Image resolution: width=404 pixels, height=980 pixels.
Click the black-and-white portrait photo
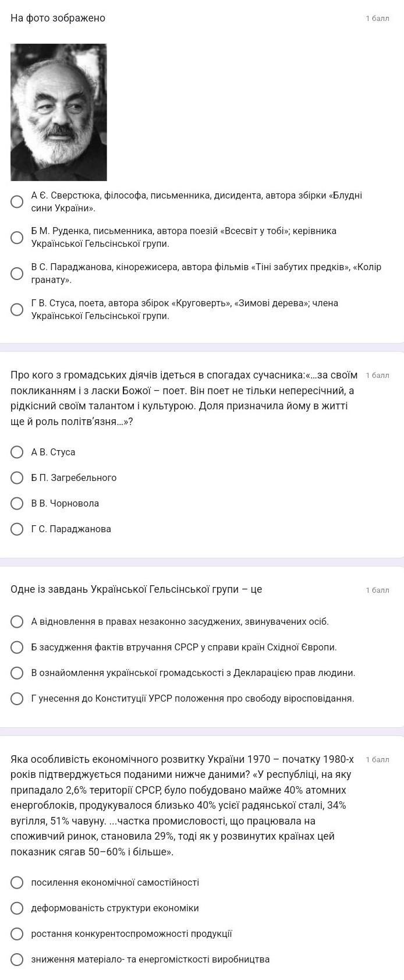coord(58,112)
